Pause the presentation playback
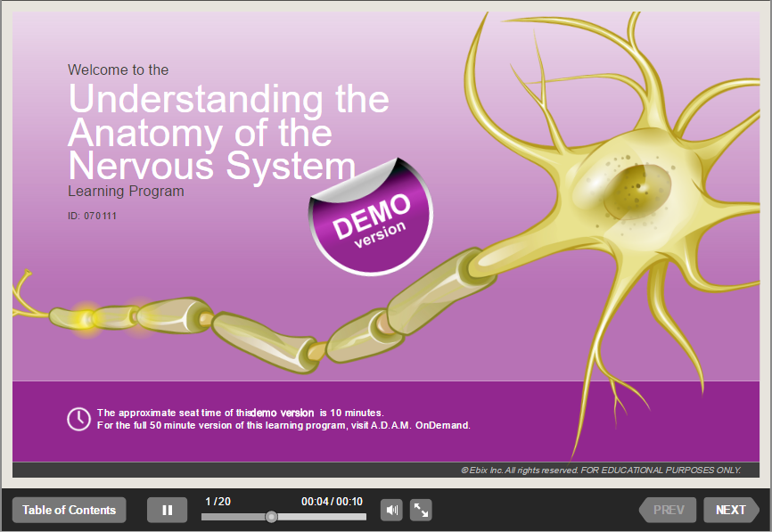 [167, 511]
